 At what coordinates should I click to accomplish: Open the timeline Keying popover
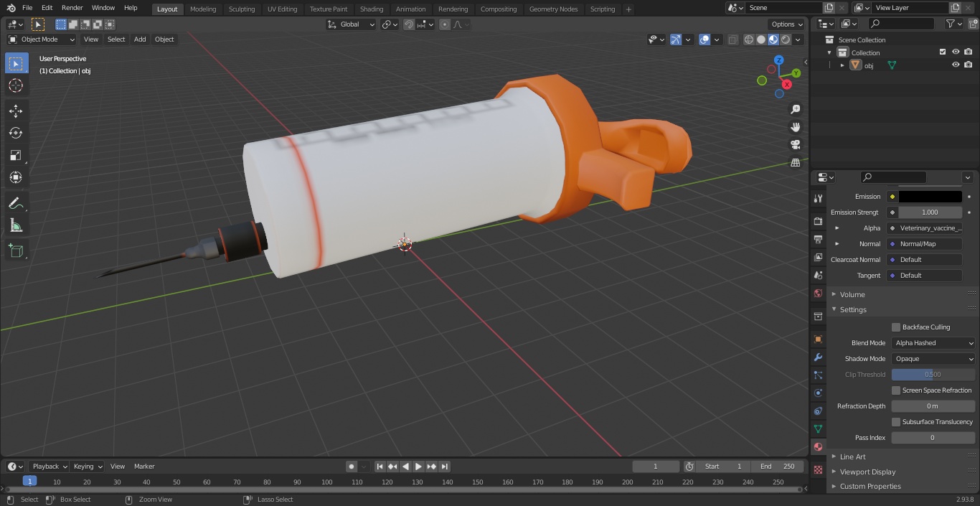point(87,467)
